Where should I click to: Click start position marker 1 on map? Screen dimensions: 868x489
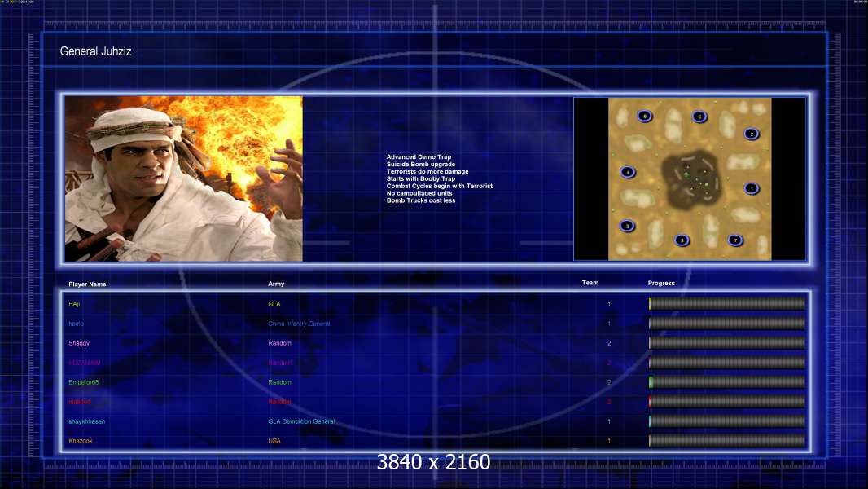pyautogui.click(x=752, y=188)
